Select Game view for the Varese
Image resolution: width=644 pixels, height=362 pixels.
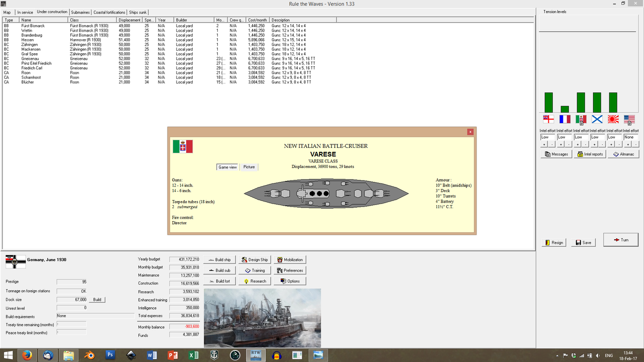[x=227, y=166]
